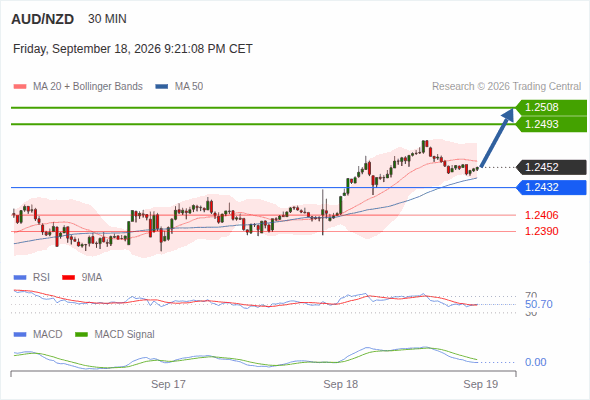Click the red 1.2406 support label
590x400 pixels.
click(541, 215)
